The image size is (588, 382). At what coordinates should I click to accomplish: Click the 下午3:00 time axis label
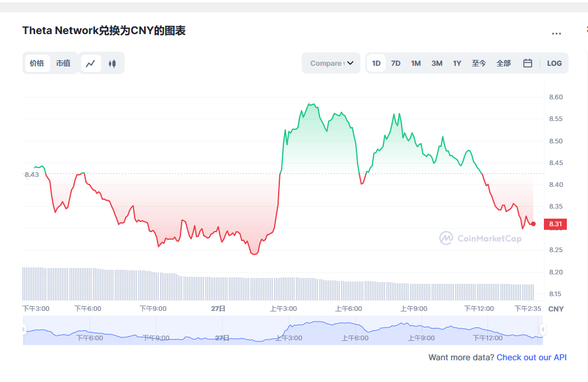(x=36, y=309)
